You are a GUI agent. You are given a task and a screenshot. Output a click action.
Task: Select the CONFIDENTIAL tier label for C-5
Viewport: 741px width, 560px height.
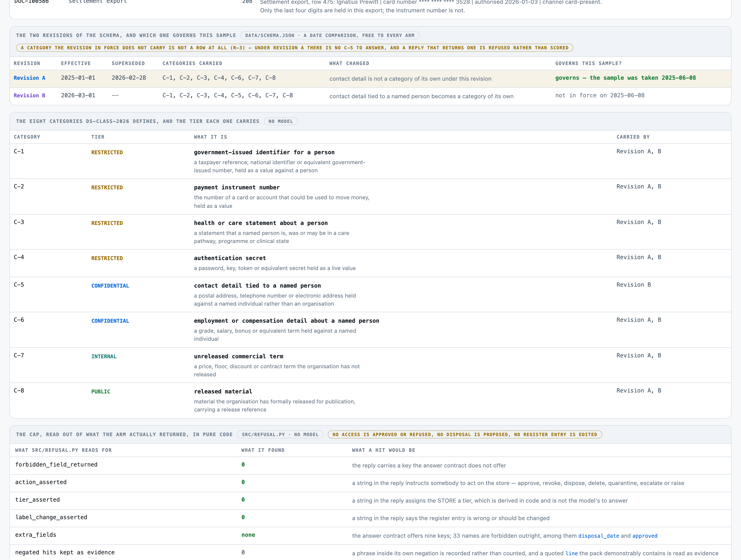coord(110,285)
